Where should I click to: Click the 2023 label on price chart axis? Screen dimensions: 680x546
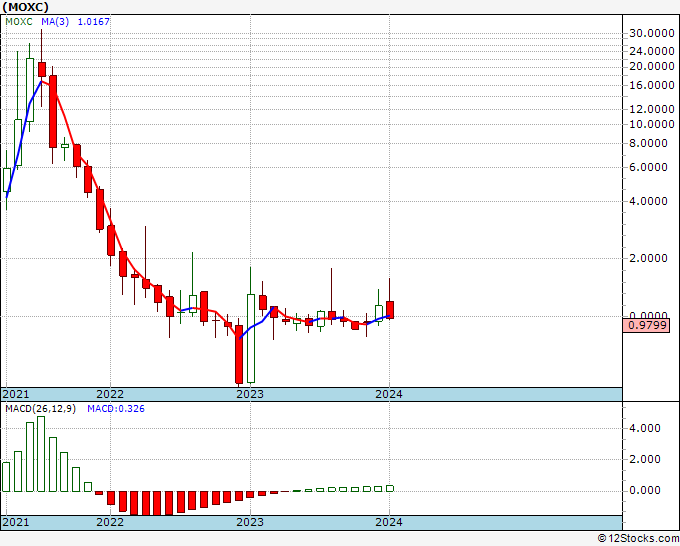coord(250,394)
